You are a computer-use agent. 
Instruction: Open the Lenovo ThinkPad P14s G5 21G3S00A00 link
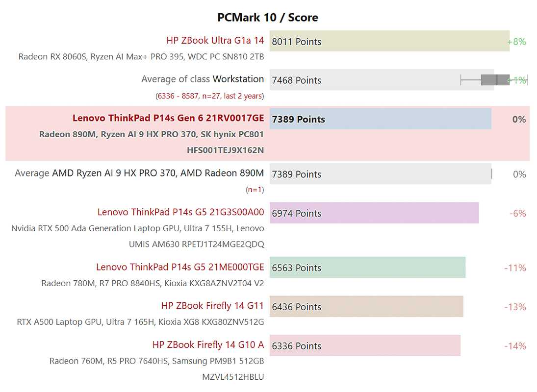181,212
